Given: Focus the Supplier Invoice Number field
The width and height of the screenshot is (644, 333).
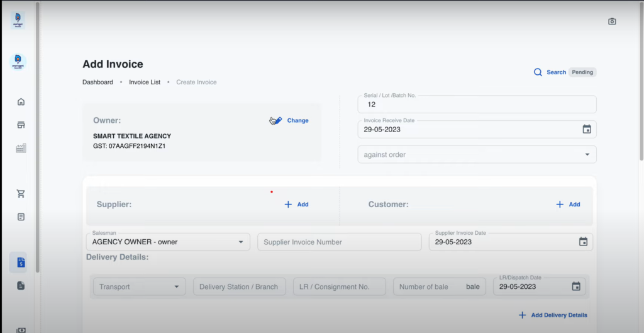Looking at the screenshot, I should click(x=339, y=242).
